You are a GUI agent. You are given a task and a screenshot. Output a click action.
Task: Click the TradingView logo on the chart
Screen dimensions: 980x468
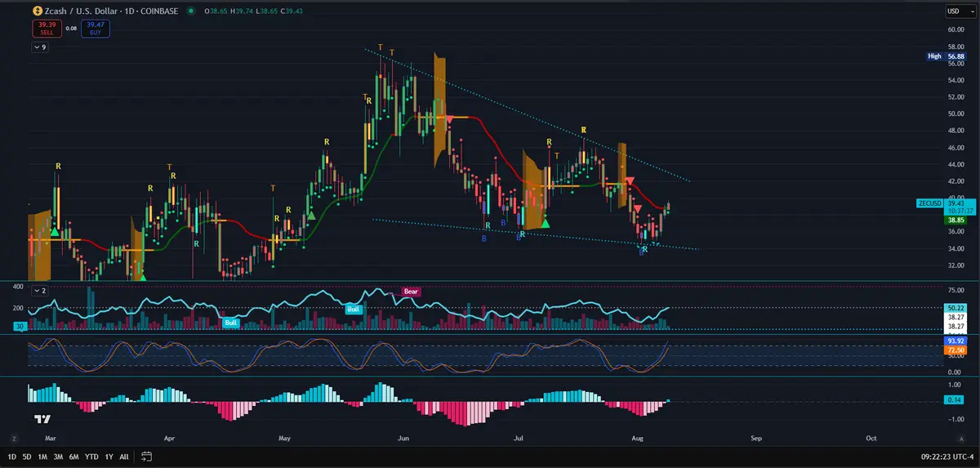coord(42,420)
